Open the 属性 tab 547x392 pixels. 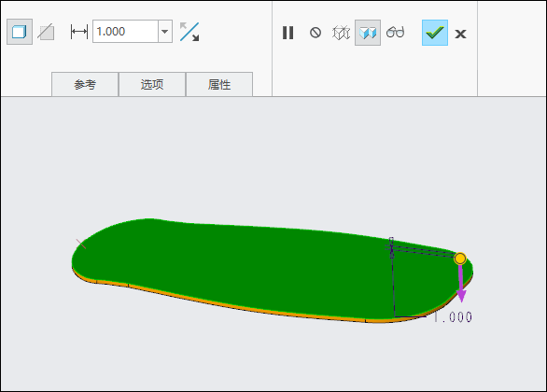219,84
